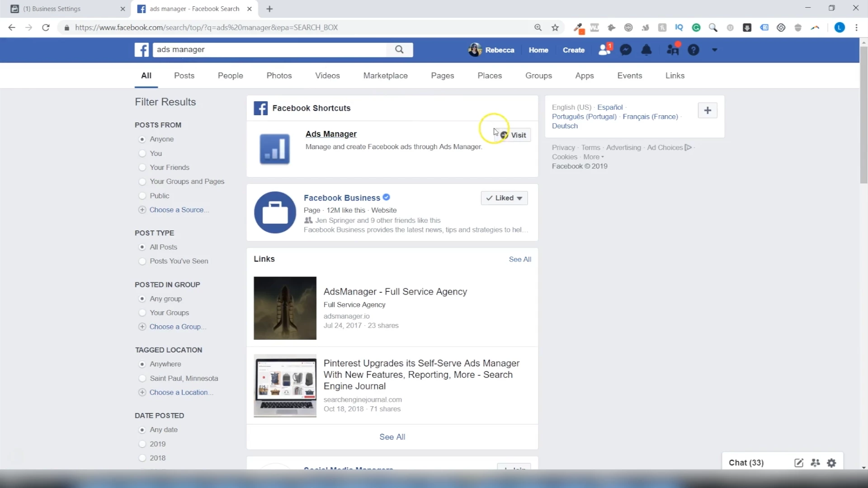The image size is (868, 488).
Task: Open the Facebook logo home icon
Action: [x=142, y=50]
